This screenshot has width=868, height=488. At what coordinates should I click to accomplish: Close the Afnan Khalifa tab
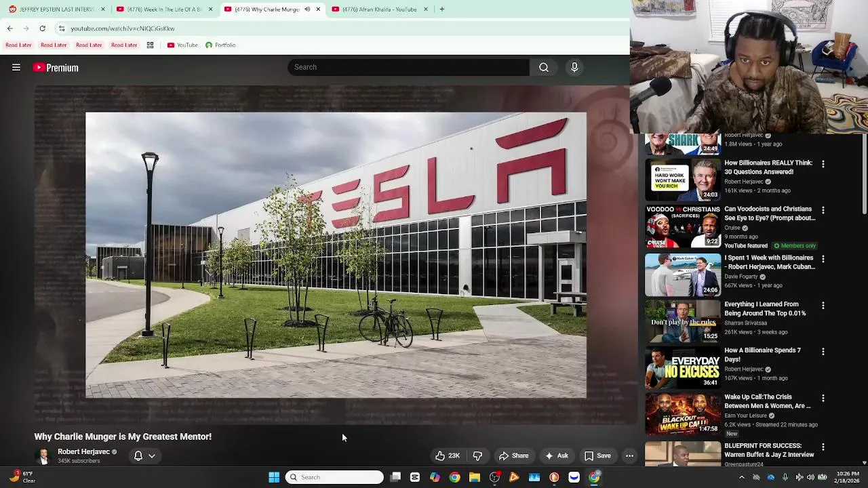click(426, 9)
